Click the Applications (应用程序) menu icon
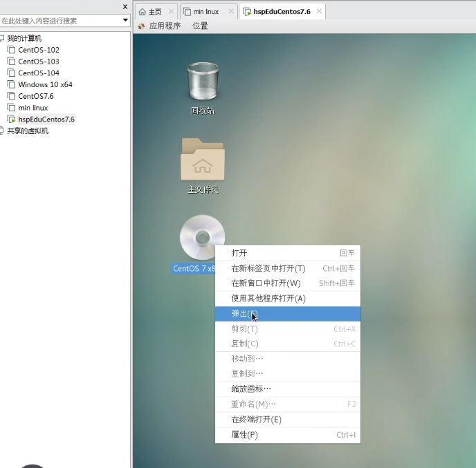This screenshot has height=468, width=476. [x=141, y=26]
